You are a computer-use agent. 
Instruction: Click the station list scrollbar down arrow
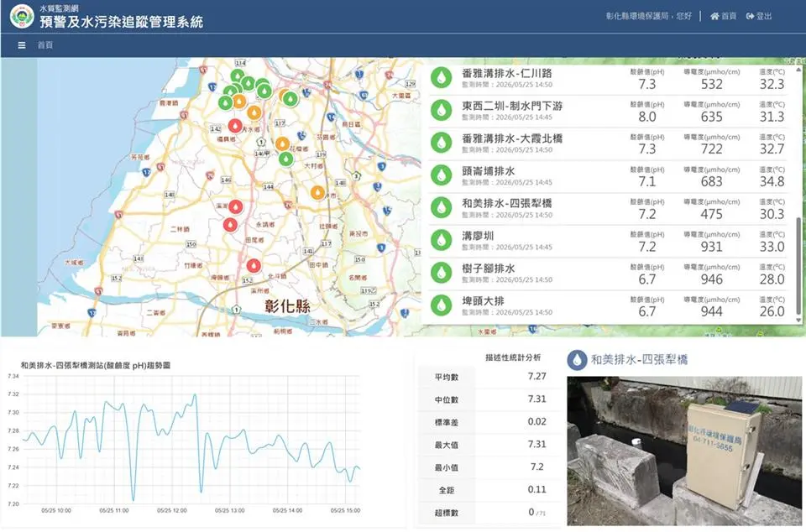798,320
